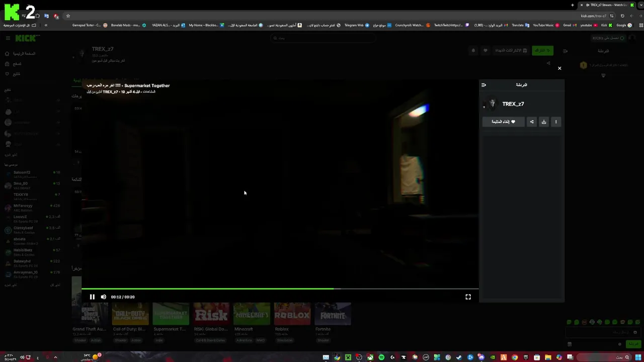The height and width of the screenshot is (362, 644).
Task: Open chat settings gear icon
Action: tap(620, 344)
